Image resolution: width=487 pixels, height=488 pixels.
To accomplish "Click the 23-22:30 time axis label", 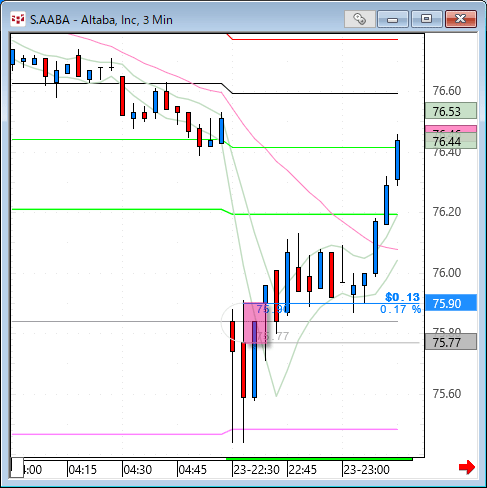I will tap(256, 470).
